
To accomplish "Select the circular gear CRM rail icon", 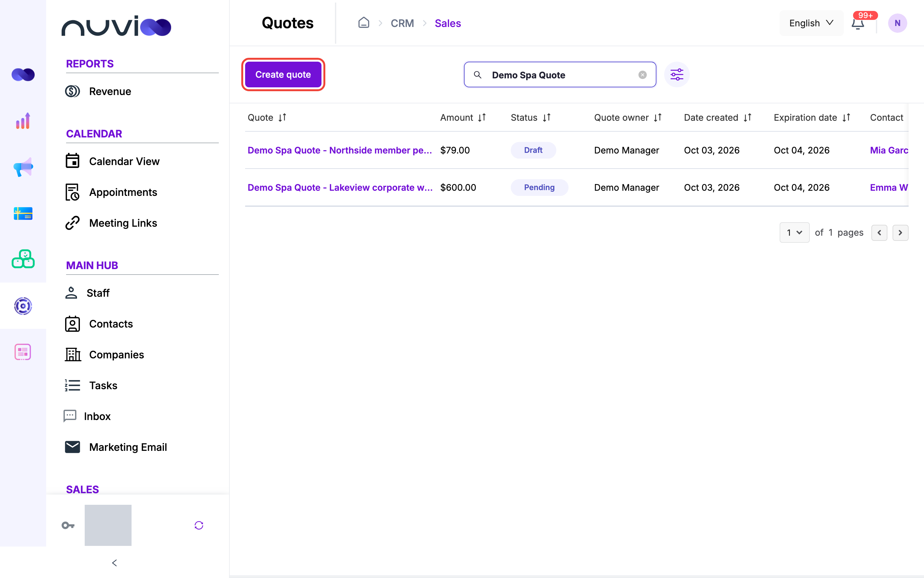I will click(23, 306).
